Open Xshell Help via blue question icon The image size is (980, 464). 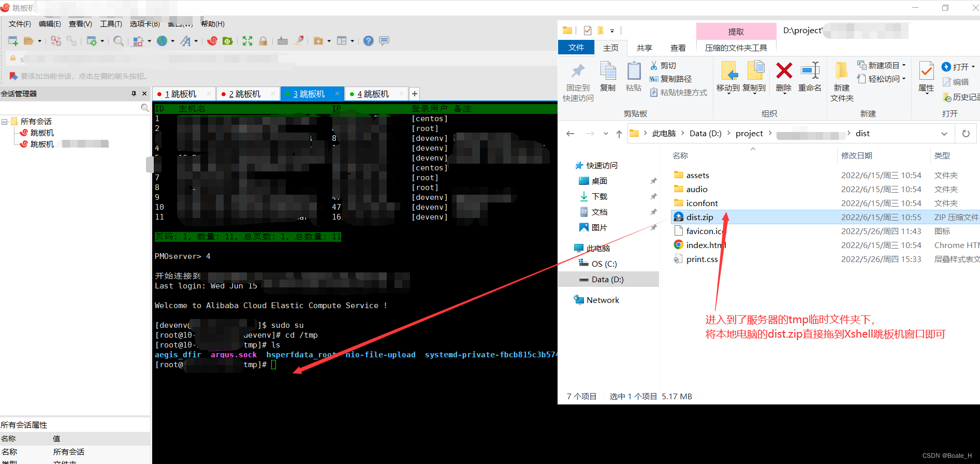(x=369, y=41)
